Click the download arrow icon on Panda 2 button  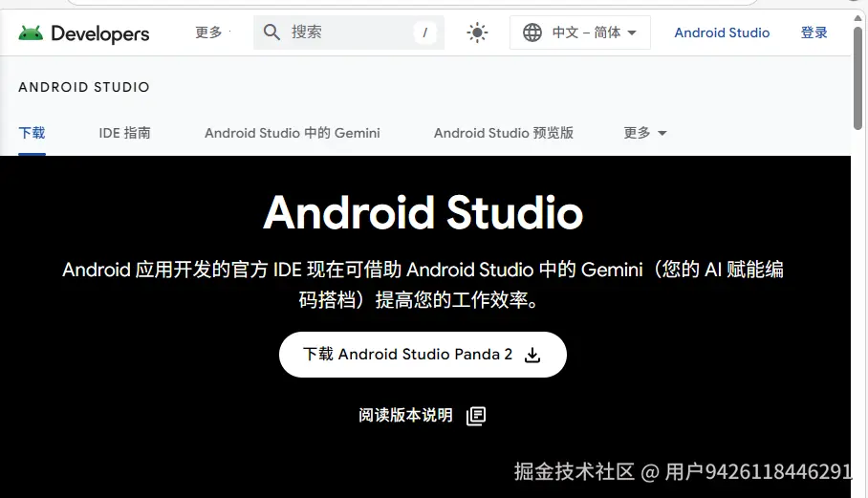[532, 355]
